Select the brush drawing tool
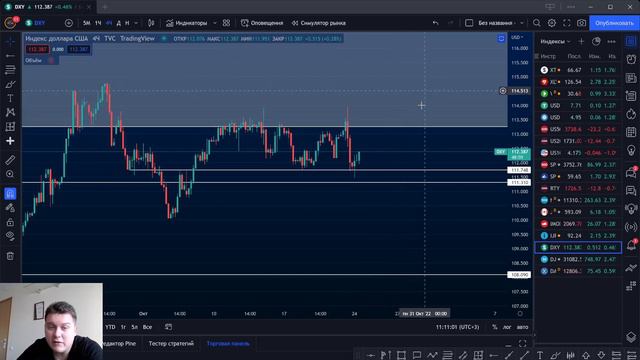 pyautogui.click(x=10, y=84)
